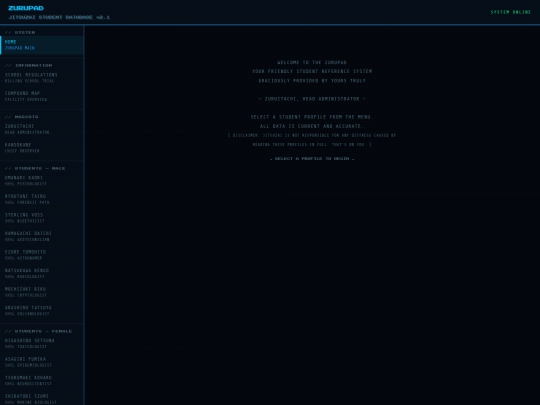Open Mochizuki Riku, SHSL Cryptologist profile

[42, 292]
